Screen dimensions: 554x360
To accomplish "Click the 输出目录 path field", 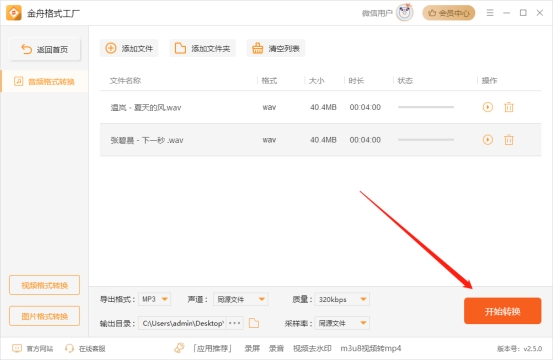I will click(182, 323).
